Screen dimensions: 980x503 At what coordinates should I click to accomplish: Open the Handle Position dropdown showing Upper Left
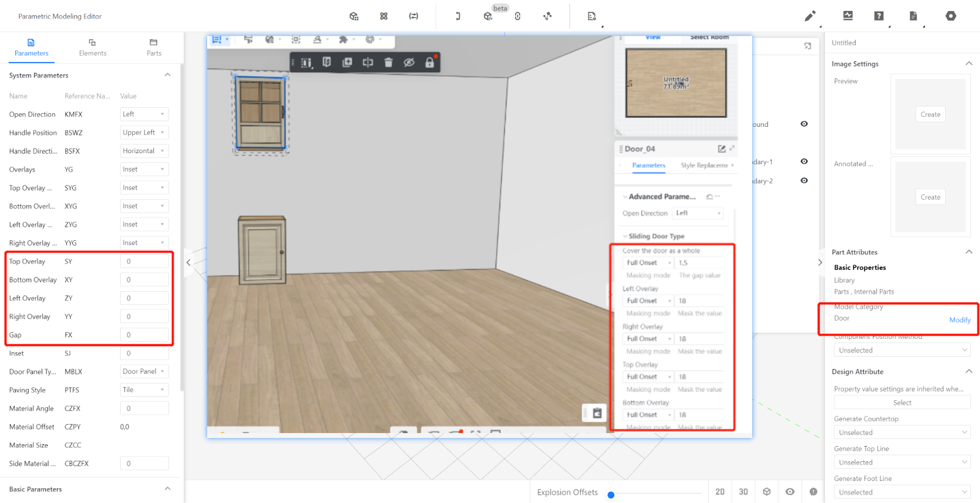tap(144, 133)
